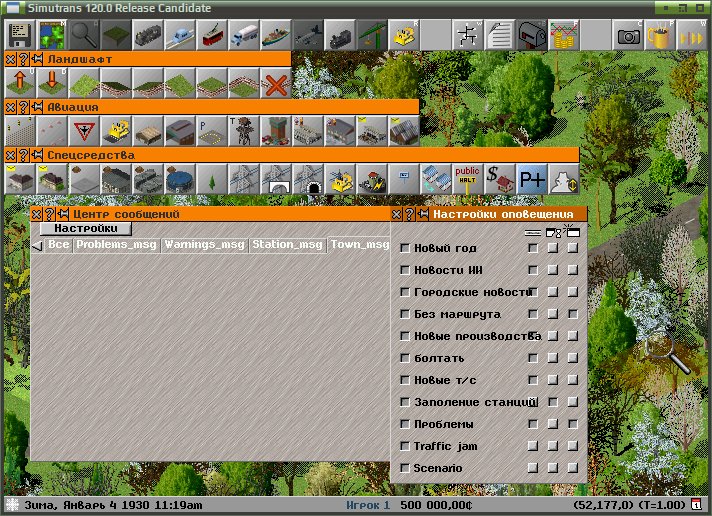Open the red tram tools icon
712x516 pixels.
212,35
